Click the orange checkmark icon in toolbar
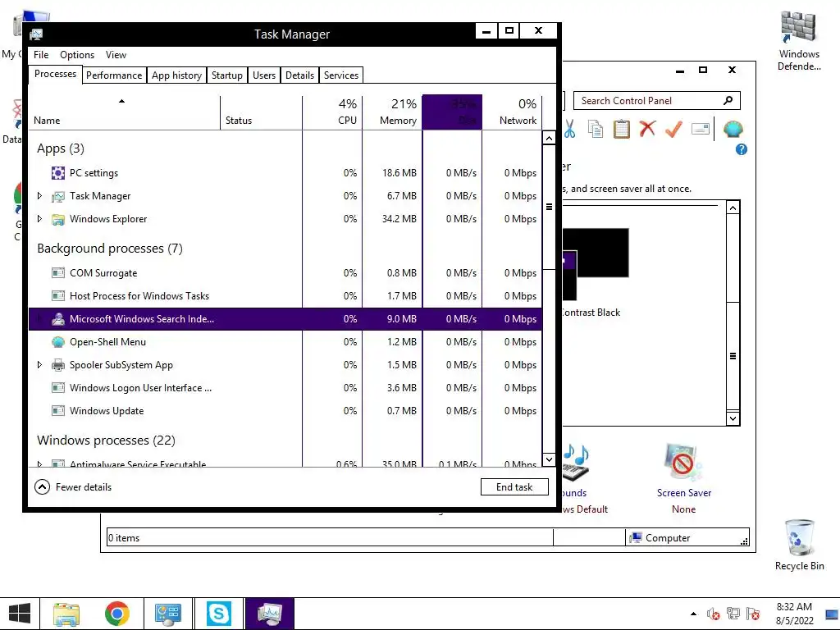840x630 pixels. coord(674,129)
